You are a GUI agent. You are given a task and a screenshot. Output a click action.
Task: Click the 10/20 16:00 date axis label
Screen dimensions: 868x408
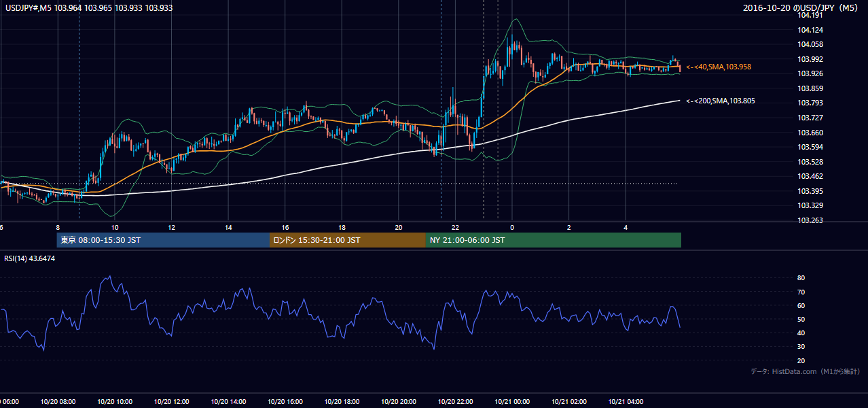coord(285,402)
